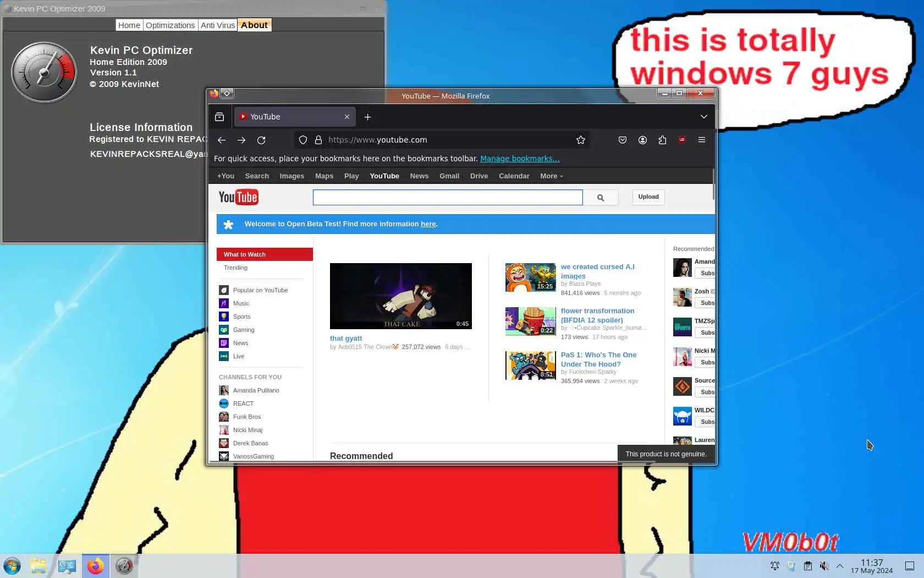This screenshot has height=578, width=924.
Task: Open the PaS 1 video thumbnail
Action: click(x=531, y=366)
